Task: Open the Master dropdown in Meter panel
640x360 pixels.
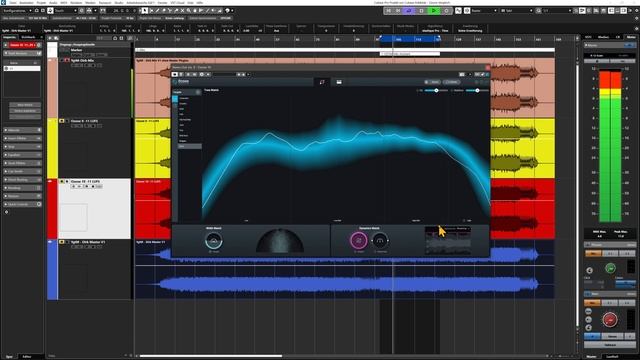Action: [610, 45]
